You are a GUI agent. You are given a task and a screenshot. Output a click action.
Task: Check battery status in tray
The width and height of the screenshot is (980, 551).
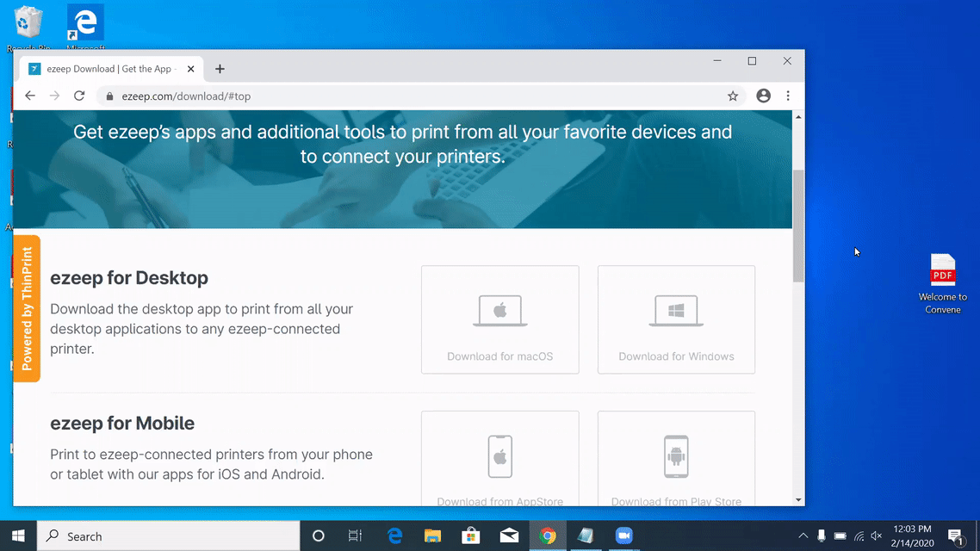(840, 536)
